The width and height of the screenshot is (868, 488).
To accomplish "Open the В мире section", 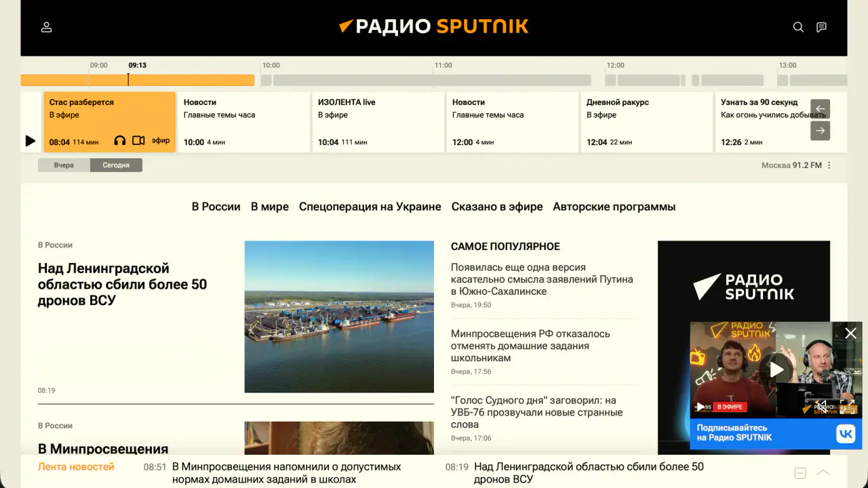I will [270, 207].
